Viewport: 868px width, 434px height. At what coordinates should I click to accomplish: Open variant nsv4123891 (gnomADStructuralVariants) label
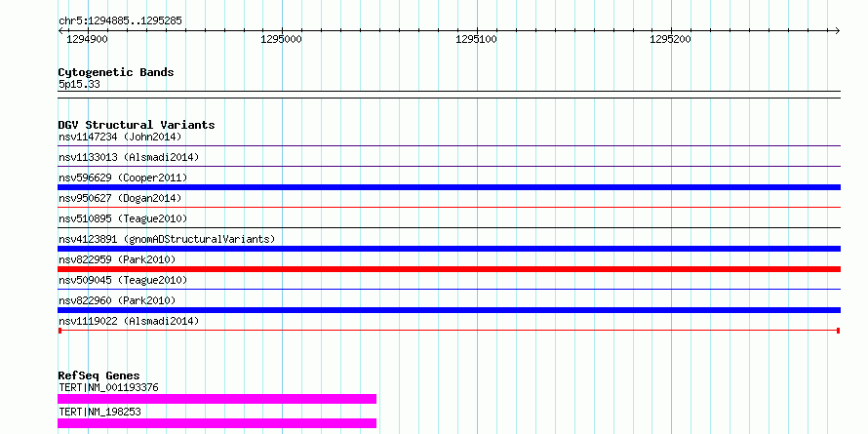(167, 239)
